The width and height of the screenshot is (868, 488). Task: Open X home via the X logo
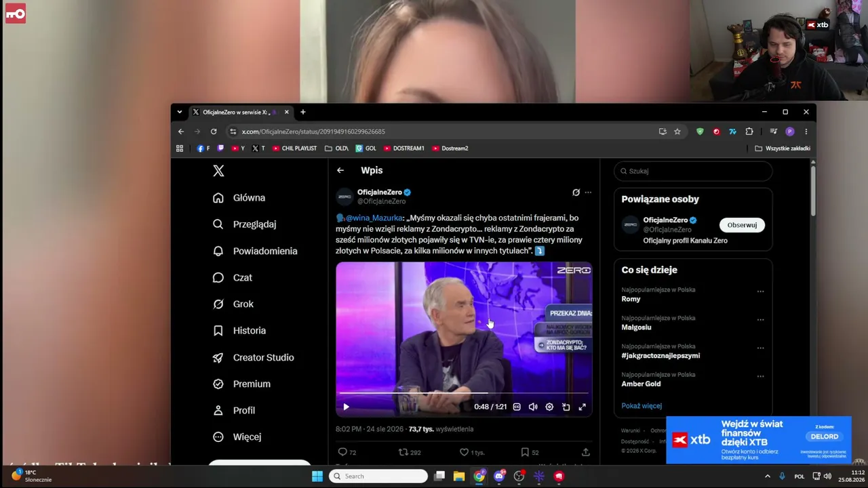(x=218, y=171)
